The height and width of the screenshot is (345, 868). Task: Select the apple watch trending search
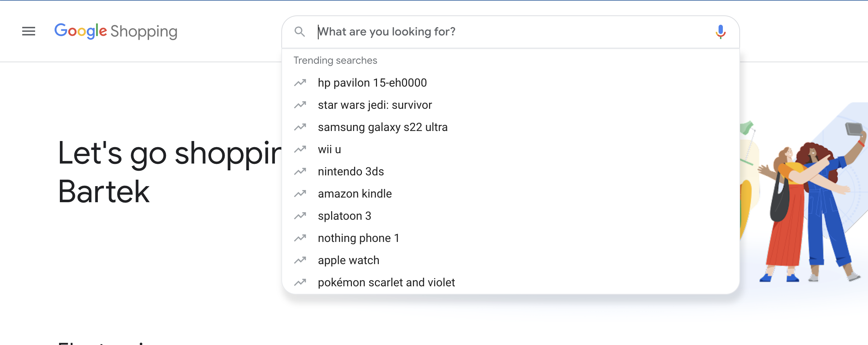coord(348,260)
